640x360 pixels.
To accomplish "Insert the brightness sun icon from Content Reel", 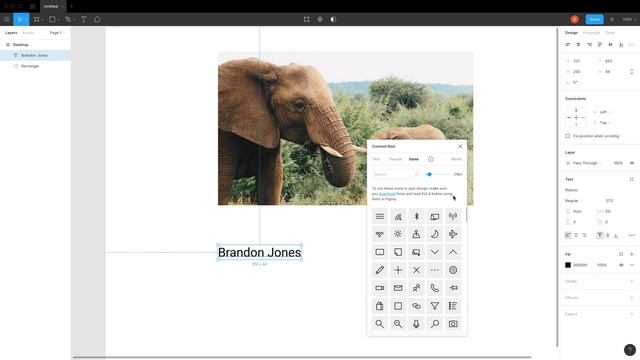I will pyautogui.click(x=398, y=234).
